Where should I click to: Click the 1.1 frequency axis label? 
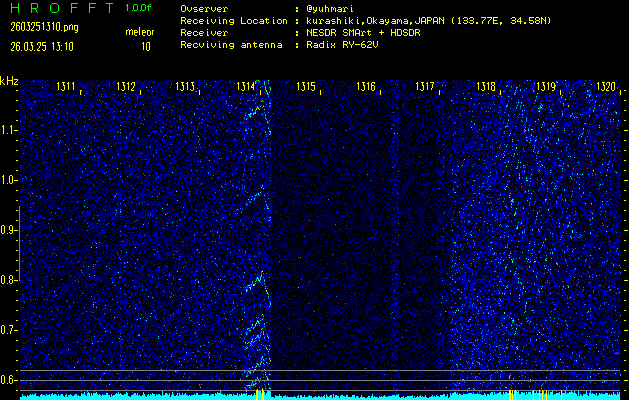pyautogui.click(x=7, y=130)
